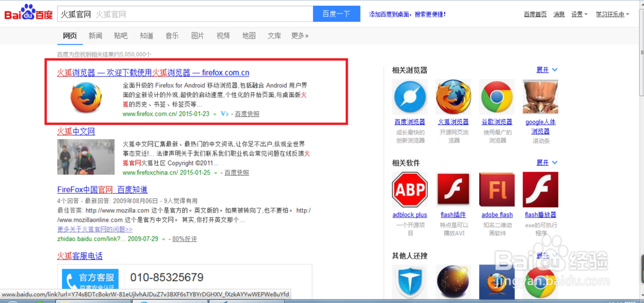Click the 谷歌浏览器 text link

[x=497, y=122]
